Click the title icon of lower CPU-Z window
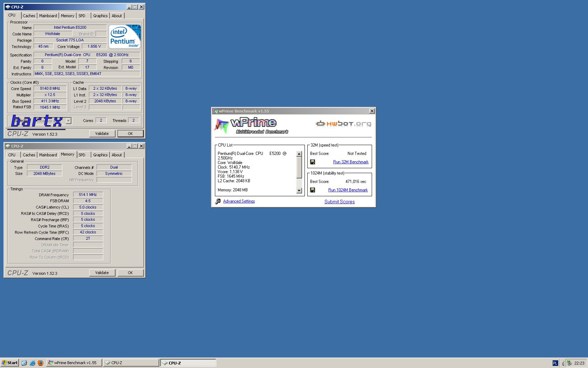The image size is (588, 368). coord(8,146)
